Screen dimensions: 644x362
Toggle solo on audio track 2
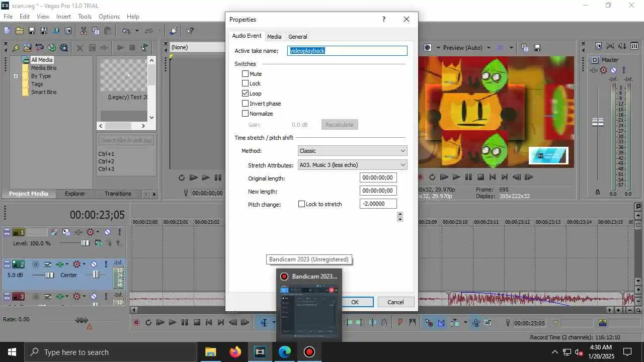tap(105, 264)
